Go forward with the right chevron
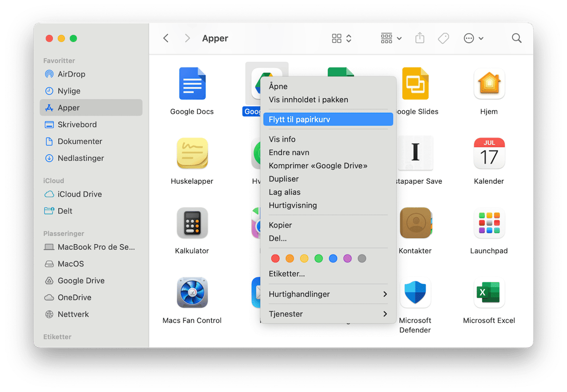 tap(187, 38)
